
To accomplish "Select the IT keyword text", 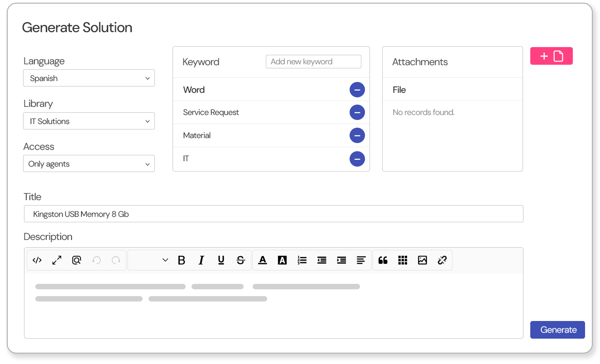I will [186, 159].
